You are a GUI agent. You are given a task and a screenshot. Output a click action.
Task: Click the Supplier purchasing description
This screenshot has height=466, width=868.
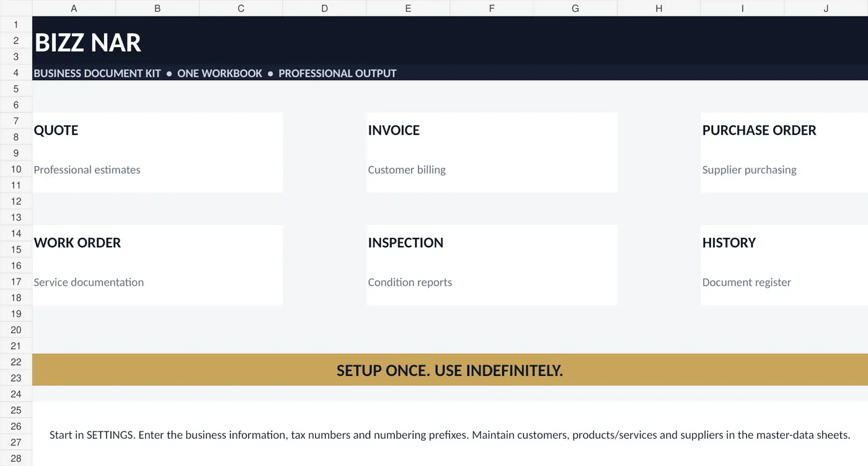click(749, 170)
